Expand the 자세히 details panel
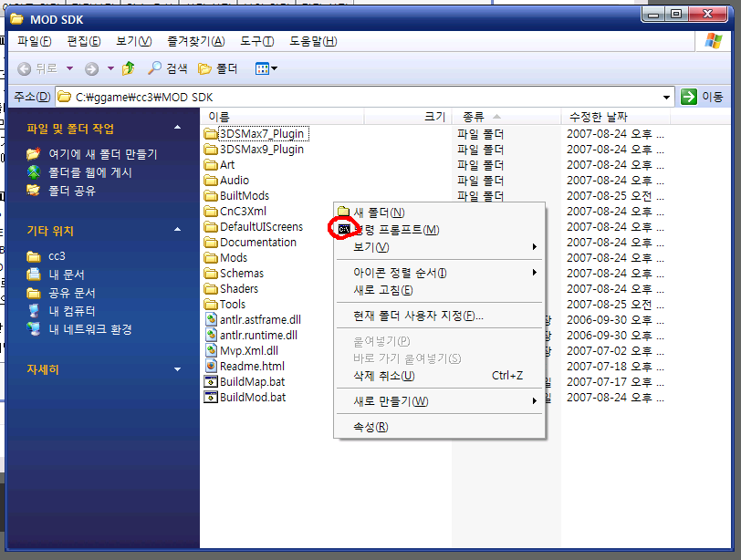 point(177,369)
